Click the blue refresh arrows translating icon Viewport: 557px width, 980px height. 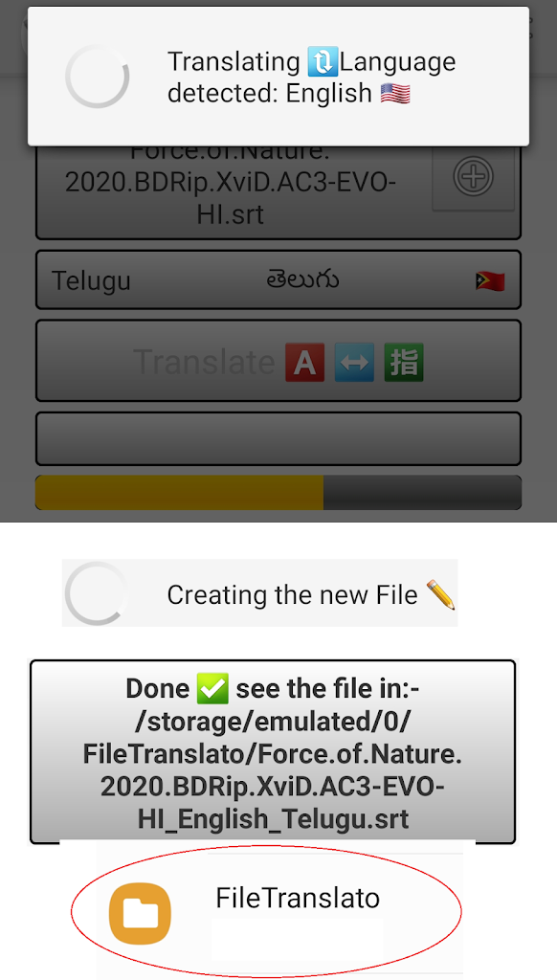pos(323,62)
